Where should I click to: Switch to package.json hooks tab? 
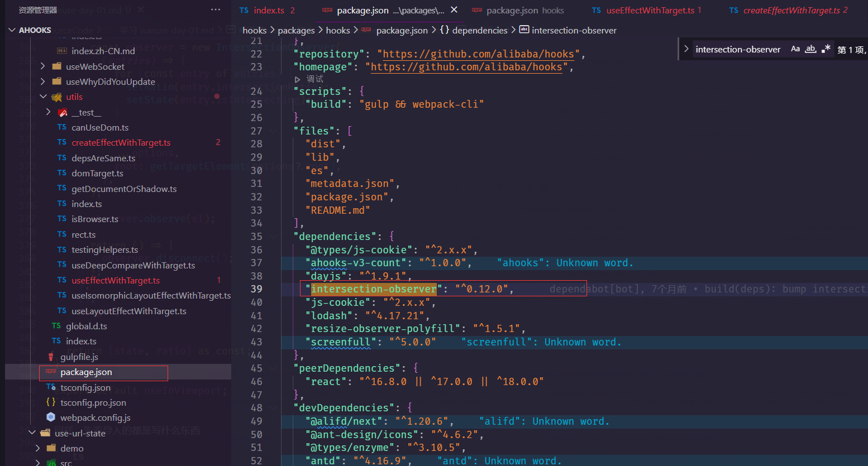[518, 10]
